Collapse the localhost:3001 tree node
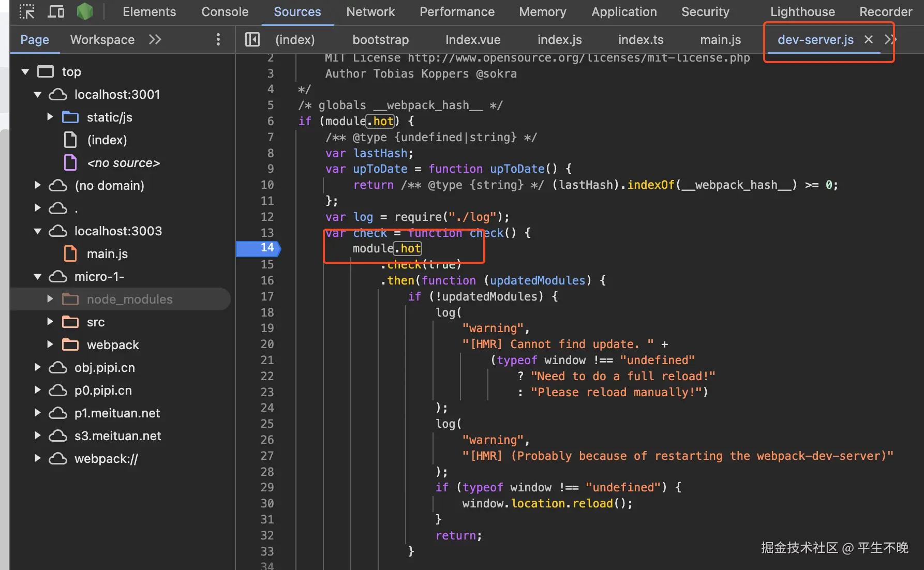924x570 pixels. (37, 95)
